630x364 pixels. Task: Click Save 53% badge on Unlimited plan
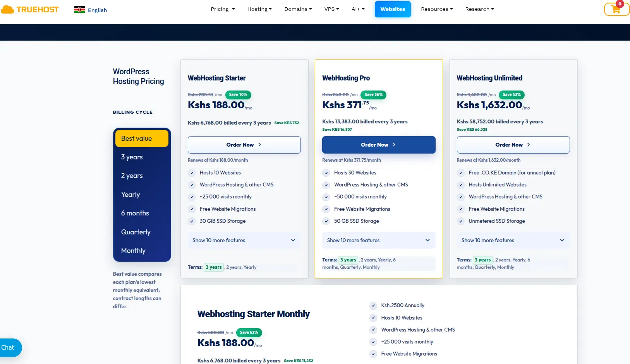coord(512,94)
